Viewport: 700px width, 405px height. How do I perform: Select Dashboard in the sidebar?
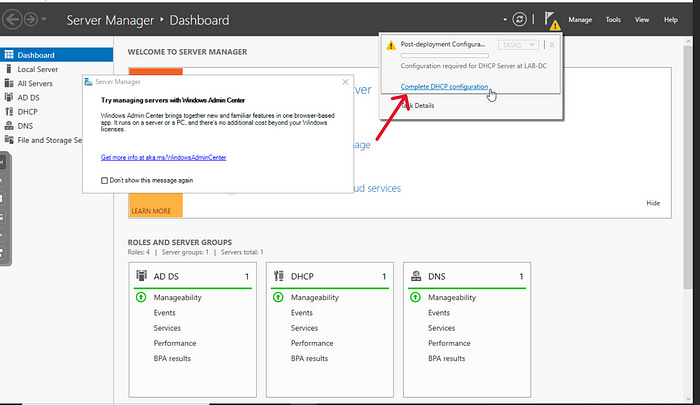56,55
